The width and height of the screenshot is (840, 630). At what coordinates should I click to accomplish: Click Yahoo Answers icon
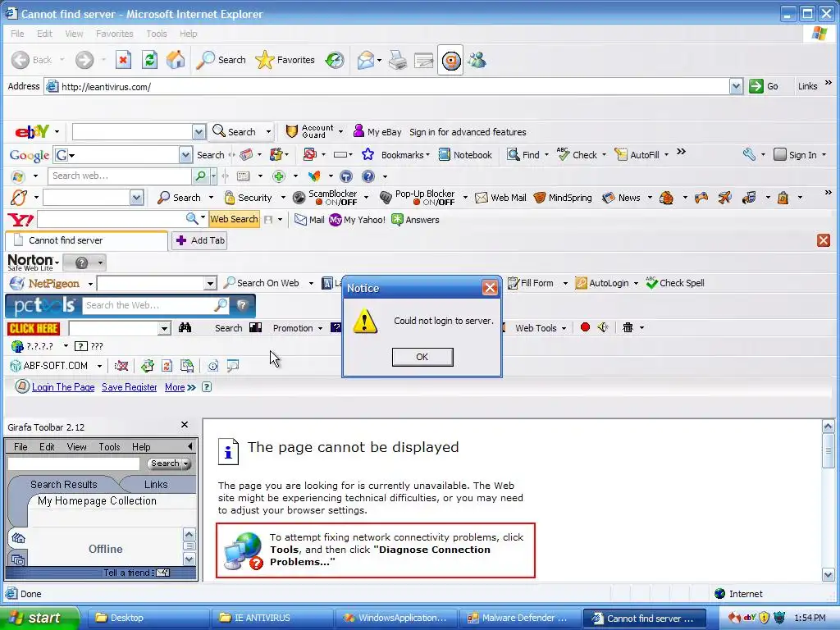tap(397, 220)
